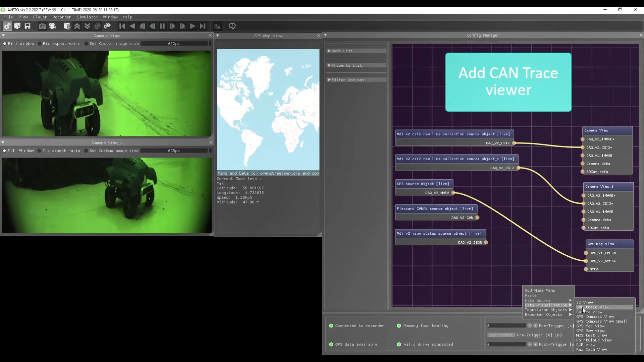Close the top Camera View panel
The image size is (644, 362).
pos(210,36)
